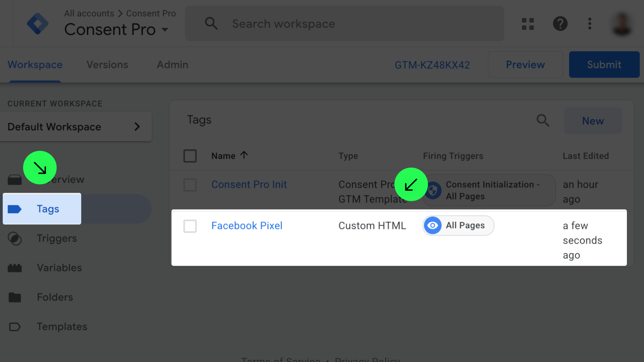Switch to the Workspace tab
The height and width of the screenshot is (362, 644).
pyautogui.click(x=35, y=65)
